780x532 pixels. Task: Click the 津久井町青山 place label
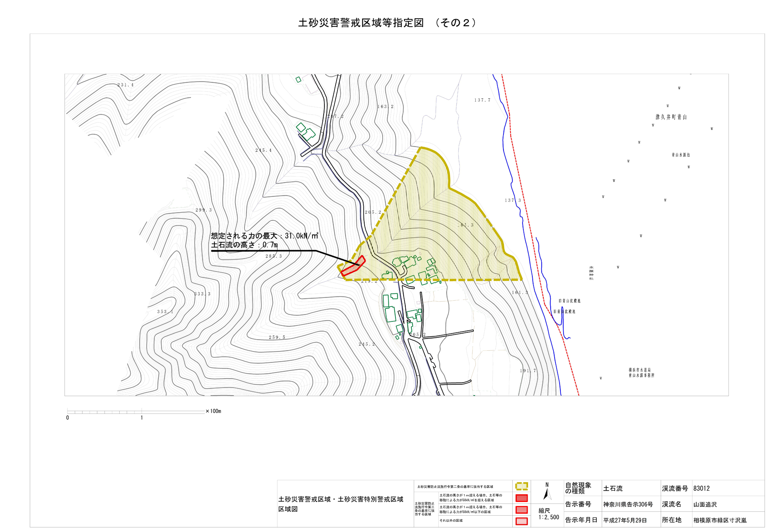pos(671,117)
